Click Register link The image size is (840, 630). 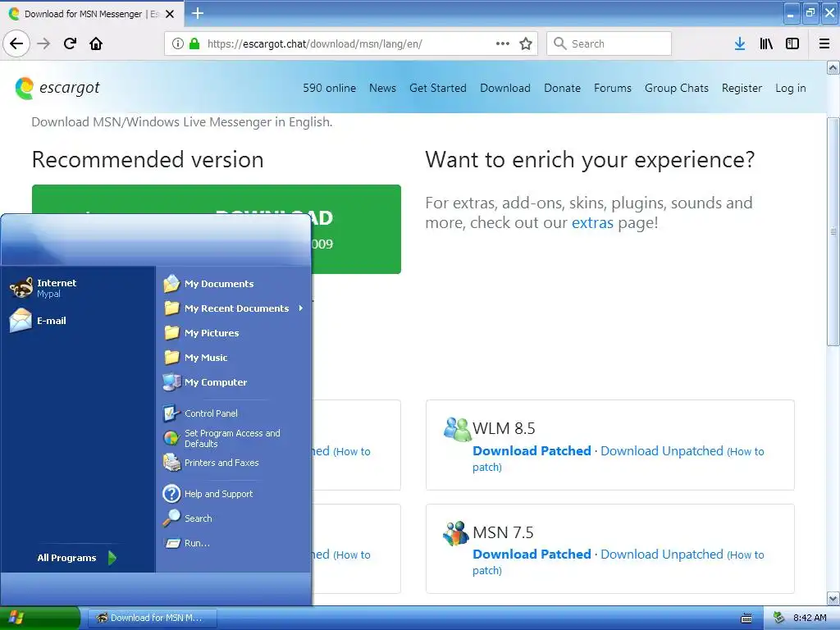coord(742,88)
